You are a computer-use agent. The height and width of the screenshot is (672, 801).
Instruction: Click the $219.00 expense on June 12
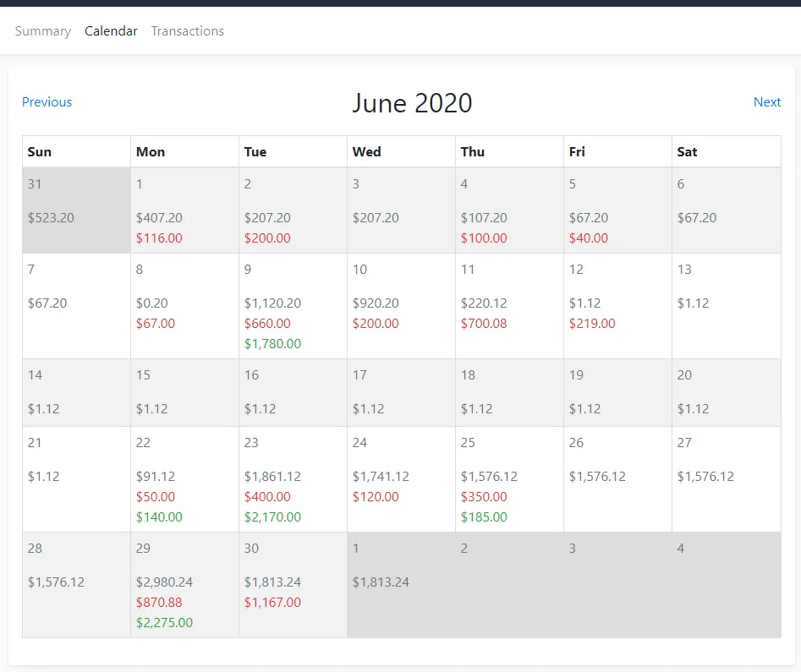[592, 324]
